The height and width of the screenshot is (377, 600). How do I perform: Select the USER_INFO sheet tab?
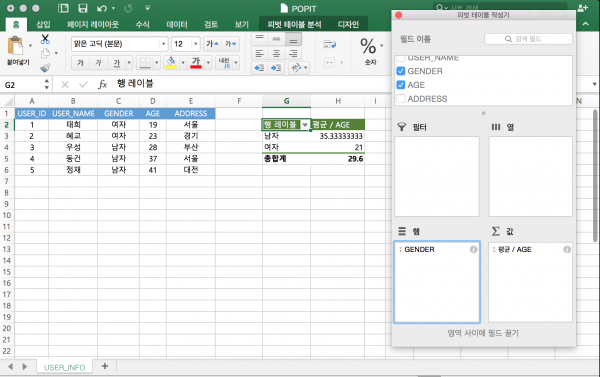point(65,367)
